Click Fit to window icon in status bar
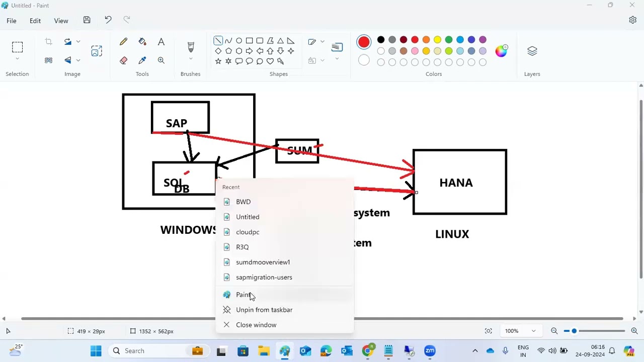Viewport: 644px width, 362px height. 488,331
